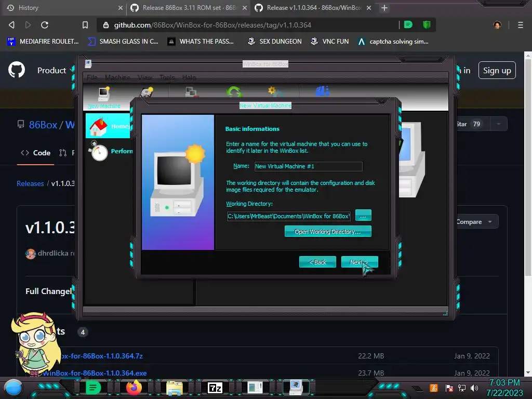Open the File menu in WinBox
Image resolution: width=532 pixels, height=399 pixels.
(92, 77)
